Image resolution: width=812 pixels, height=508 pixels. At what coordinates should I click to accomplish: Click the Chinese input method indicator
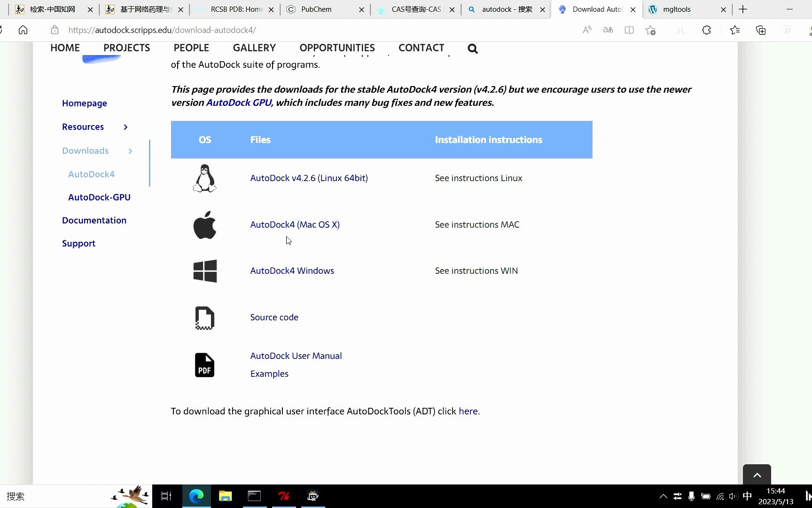click(748, 496)
